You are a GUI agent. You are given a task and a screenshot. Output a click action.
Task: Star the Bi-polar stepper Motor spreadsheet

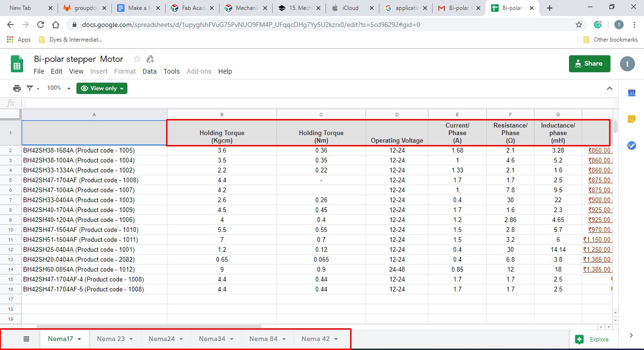[137, 59]
